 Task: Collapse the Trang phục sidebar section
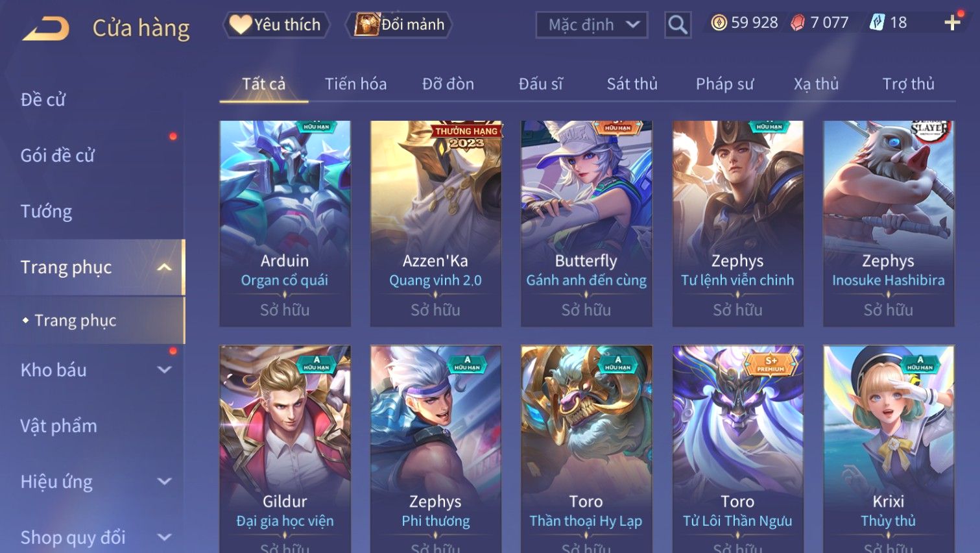(x=165, y=267)
